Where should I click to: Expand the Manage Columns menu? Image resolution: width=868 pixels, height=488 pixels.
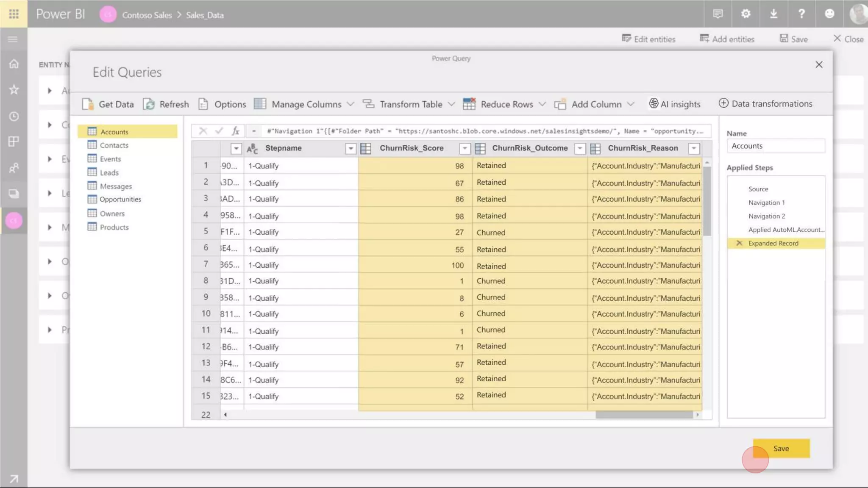[x=350, y=104]
